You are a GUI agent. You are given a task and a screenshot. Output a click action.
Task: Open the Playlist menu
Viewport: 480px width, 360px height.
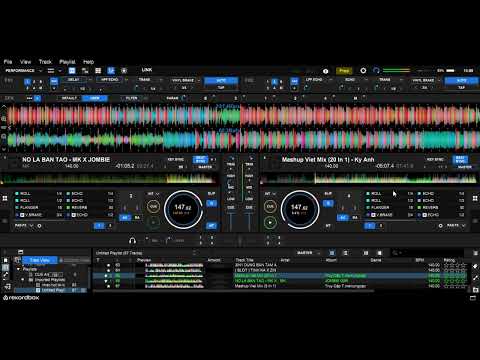tap(67, 62)
